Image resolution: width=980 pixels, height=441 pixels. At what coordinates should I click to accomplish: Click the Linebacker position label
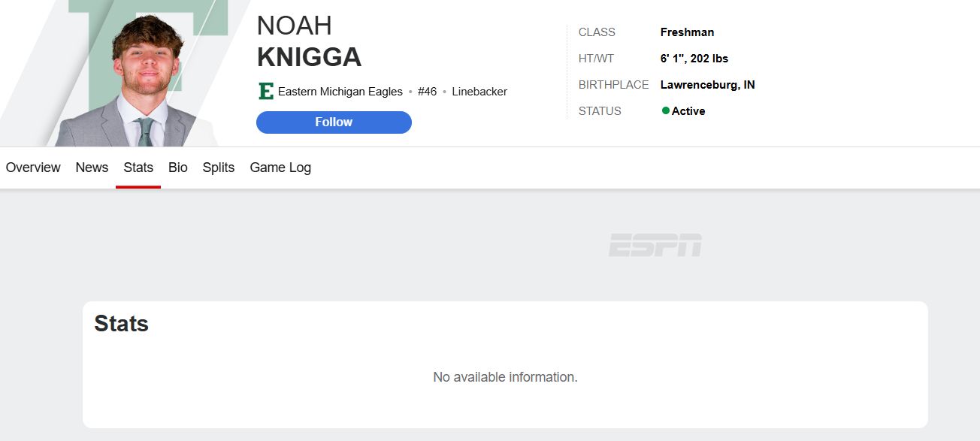point(479,92)
